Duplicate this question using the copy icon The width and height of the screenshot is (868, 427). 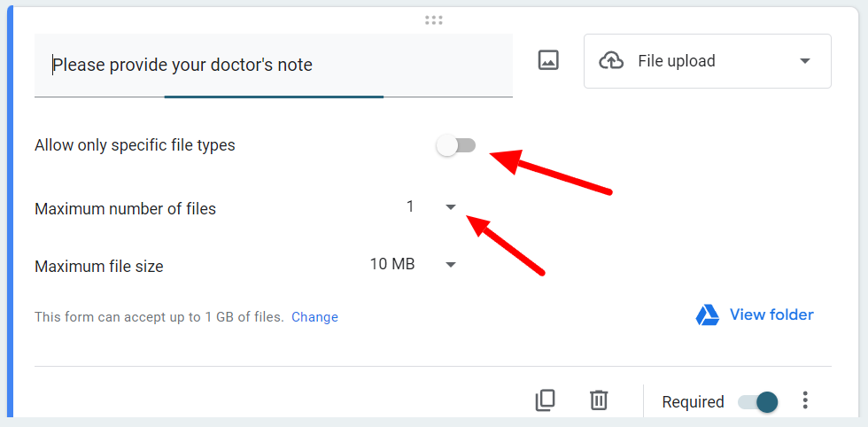pyautogui.click(x=545, y=400)
